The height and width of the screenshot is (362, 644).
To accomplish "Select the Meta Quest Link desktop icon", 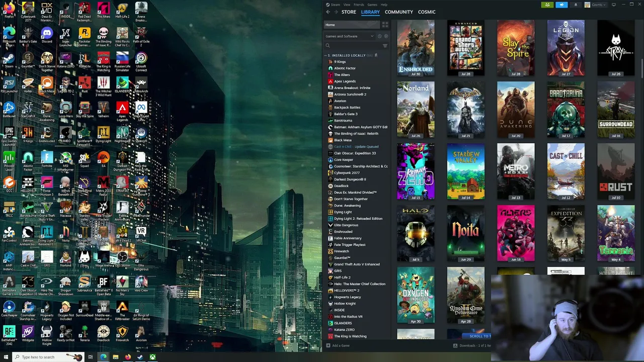I will coord(141,110).
